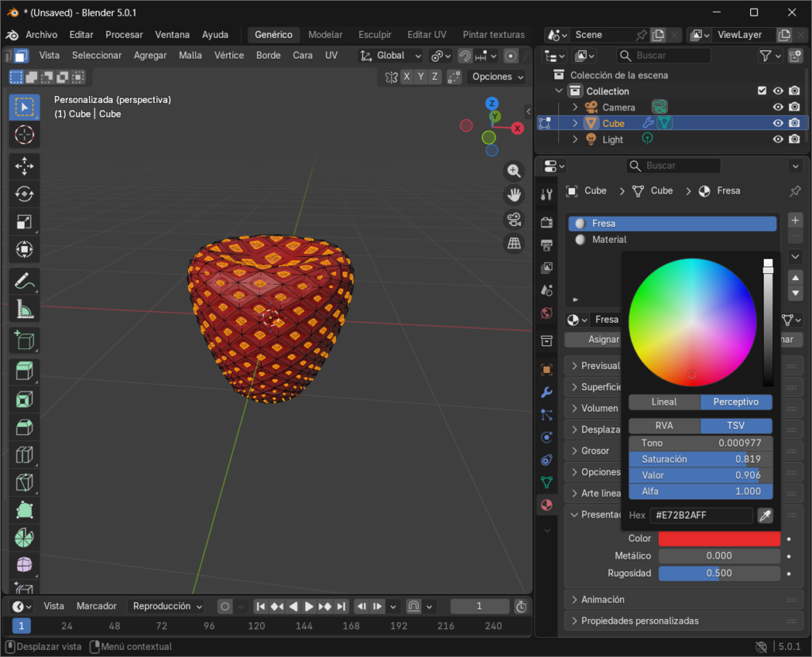The image size is (812, 657).
Task: Switch to the Esculpir workspace tab
Action: pyautogui.click(x=374, y=35)
